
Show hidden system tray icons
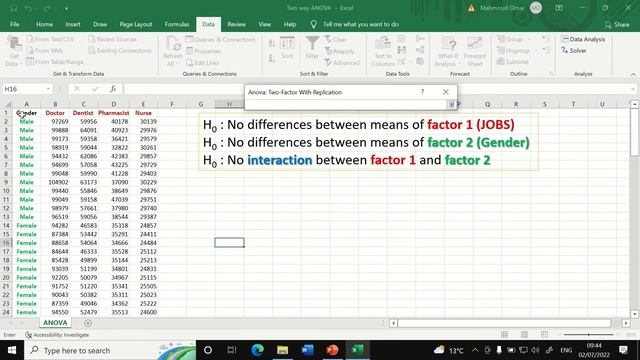tap(475, 350)
